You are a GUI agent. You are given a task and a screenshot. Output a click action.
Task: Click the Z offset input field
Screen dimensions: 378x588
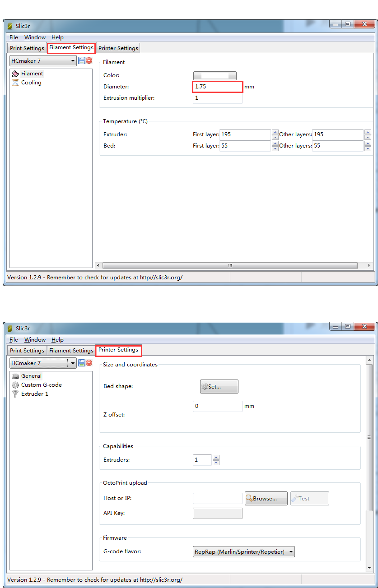click(218, 406)
